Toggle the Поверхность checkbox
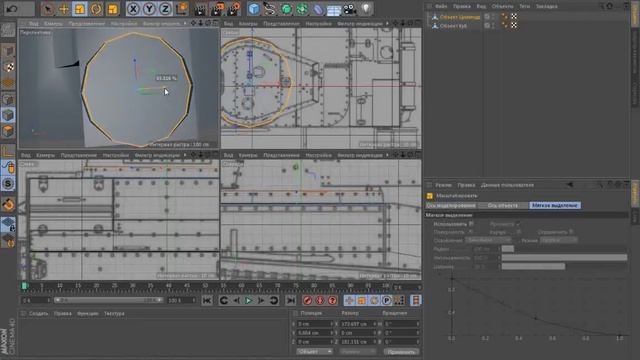Image resolution: width=640 pixels, height=360 pixels. (471, 232)
